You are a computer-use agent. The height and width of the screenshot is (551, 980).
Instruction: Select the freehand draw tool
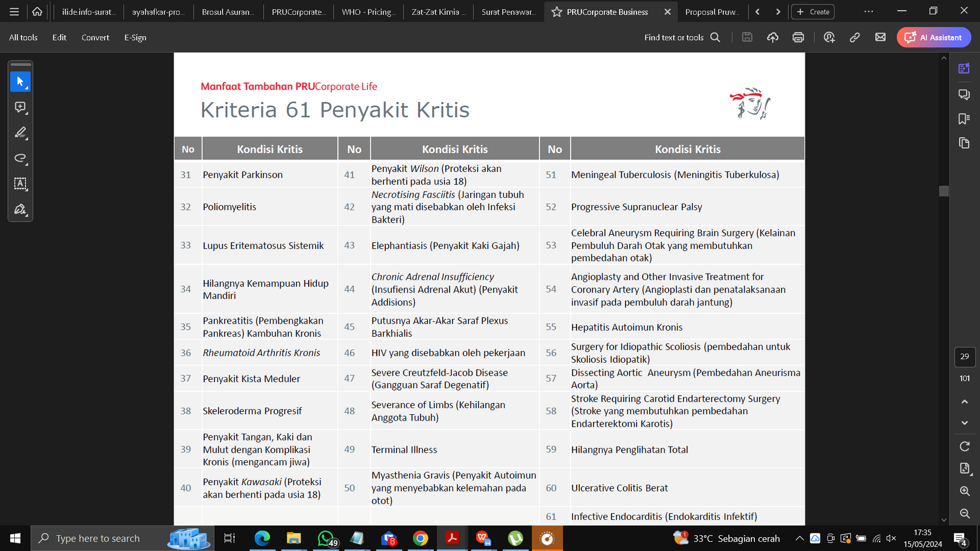click(20, 158)
